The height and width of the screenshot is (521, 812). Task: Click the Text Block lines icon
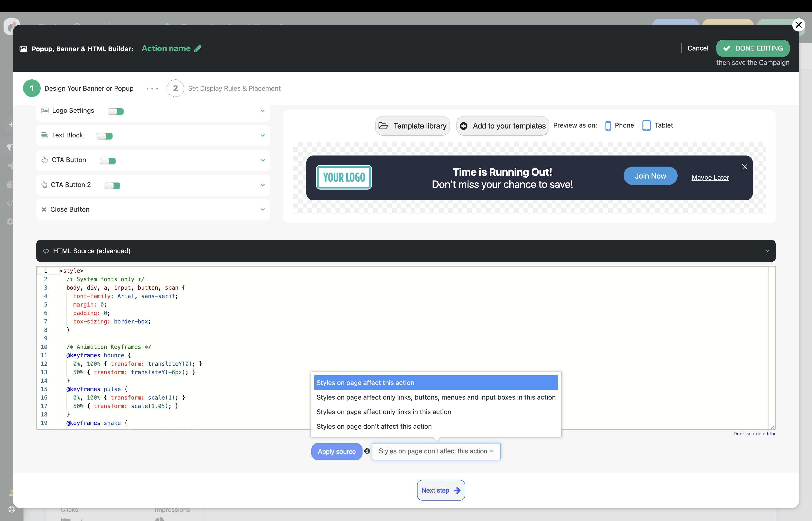[44, 135]
